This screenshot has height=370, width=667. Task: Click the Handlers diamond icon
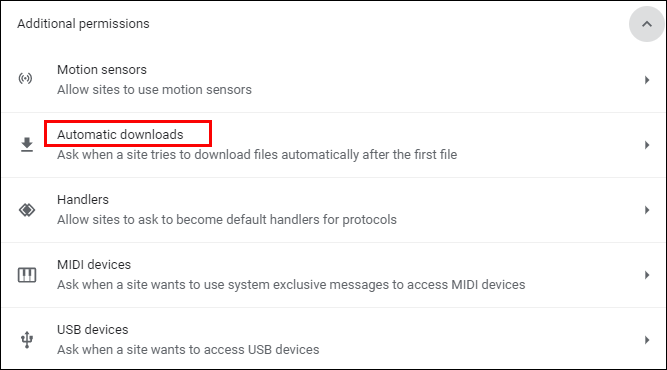27,210
